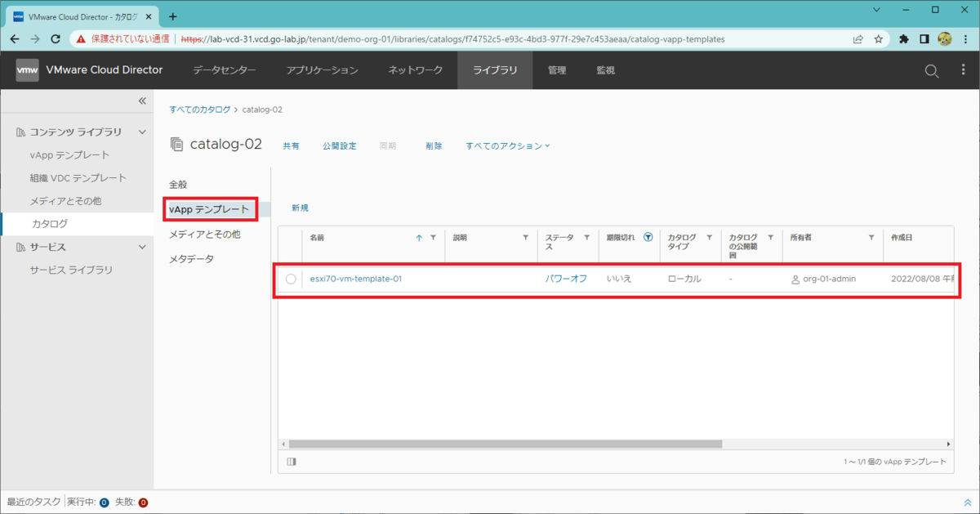The image size is (980, 514).
Task: Open サービス ライブラリ in sidebar
Action: pyautogui.click(x=71, y=270)
